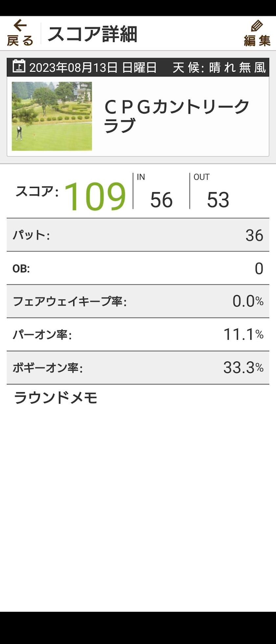Viewport: 276px width, 644px height.
Task: Select the パーオン率 row
Action: [x=138, y=334]
